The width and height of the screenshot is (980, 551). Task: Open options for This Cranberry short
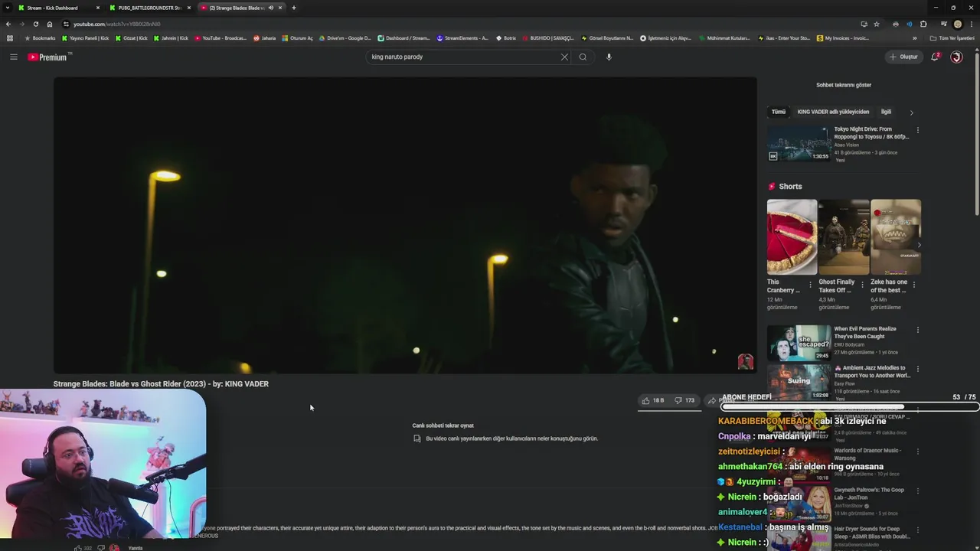pos(810,285)
